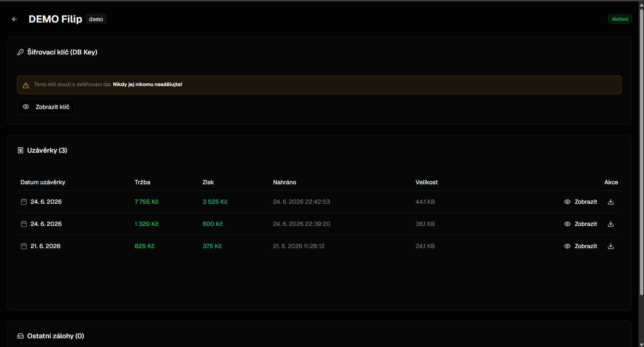Download the 44.1 KB closing file

click(611, 202)
